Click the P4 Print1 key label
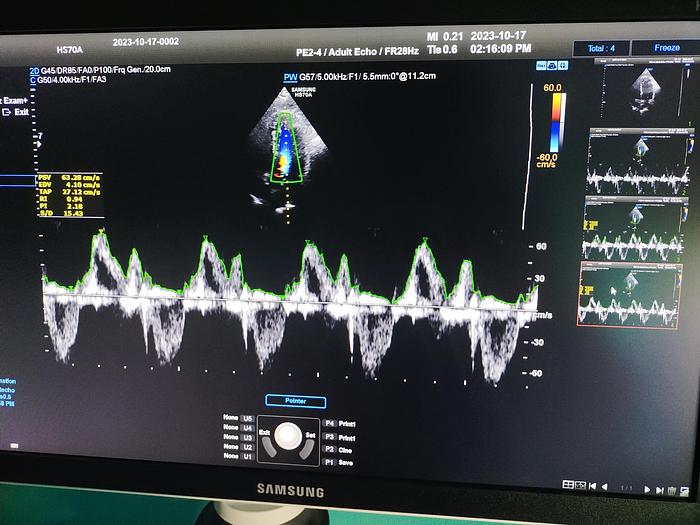The image size is (700, 525). pyautogui.click(x=340, y=424)
